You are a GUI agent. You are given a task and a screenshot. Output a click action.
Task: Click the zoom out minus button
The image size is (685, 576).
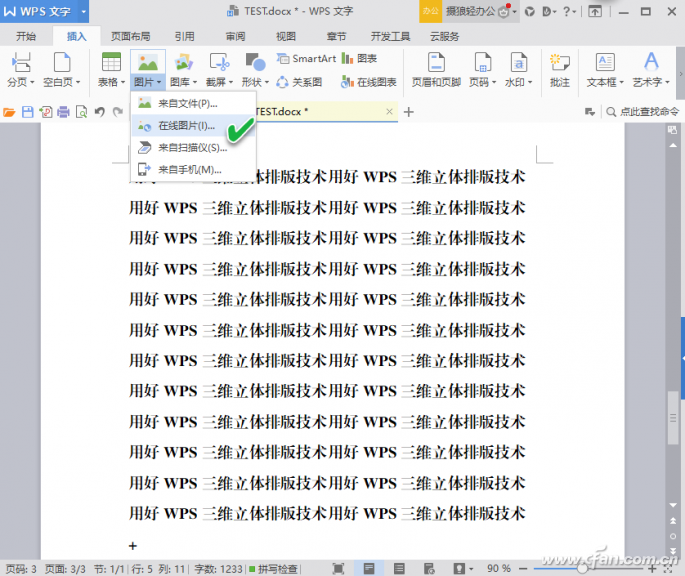(523, 569)
